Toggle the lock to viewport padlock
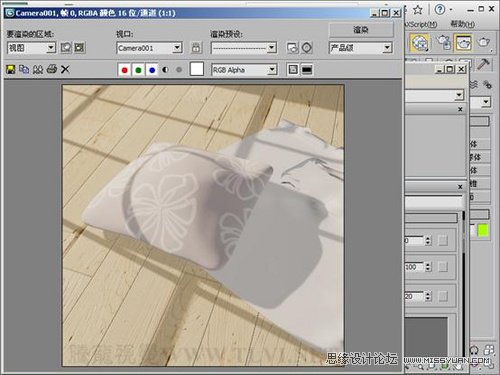 pyautogui.click(x=196, y=48)
